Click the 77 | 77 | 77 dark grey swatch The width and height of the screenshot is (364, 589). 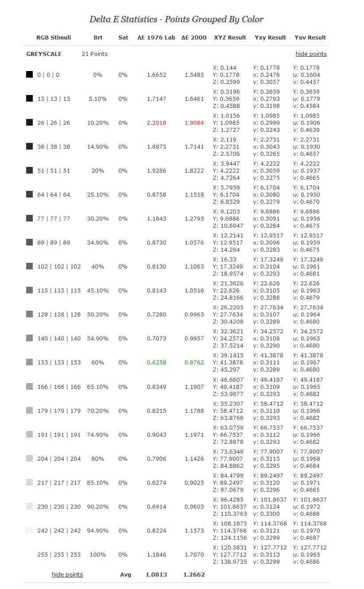(x=30, y=218)
